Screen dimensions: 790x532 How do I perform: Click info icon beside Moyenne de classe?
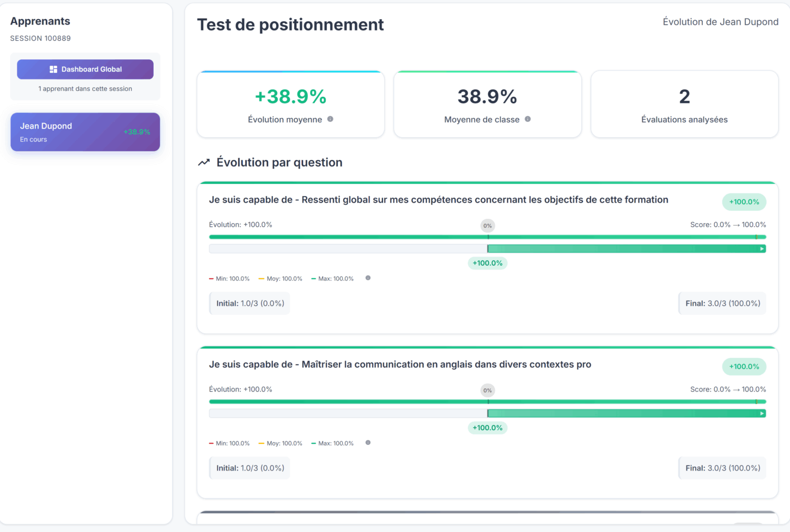point(527,119)
